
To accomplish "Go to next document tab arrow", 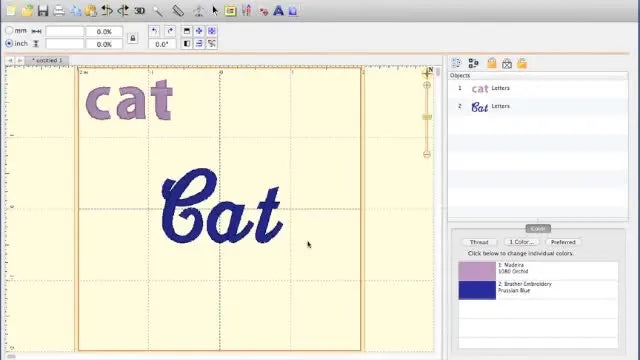I will [20, 60].
